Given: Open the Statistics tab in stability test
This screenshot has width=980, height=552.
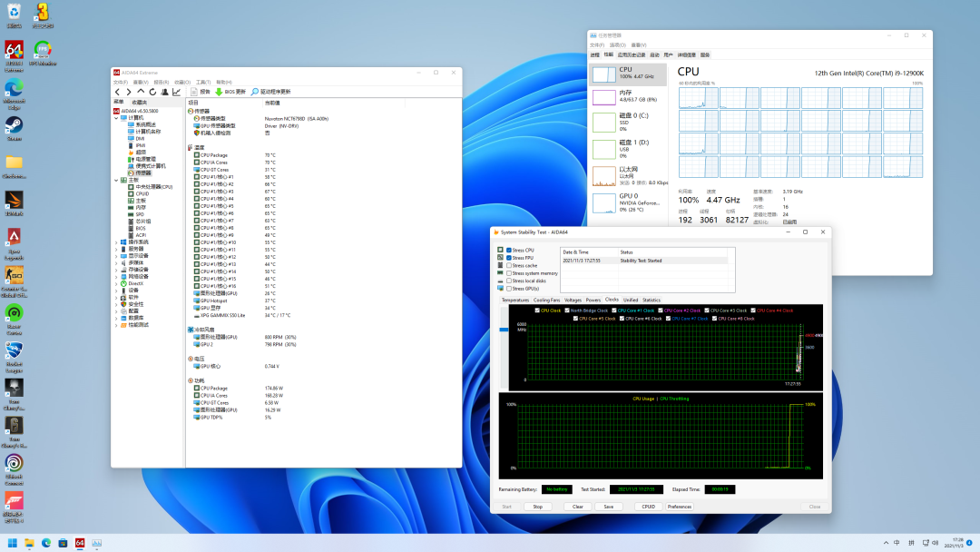Looking at the screenshot, I should pyautogui.click(x=652, y=301).
